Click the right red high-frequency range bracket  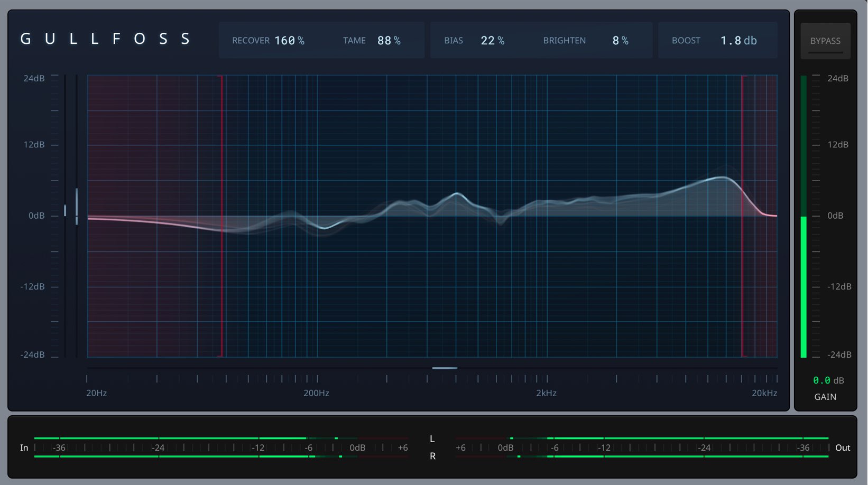pyautogui.click(x=743, y=216)
